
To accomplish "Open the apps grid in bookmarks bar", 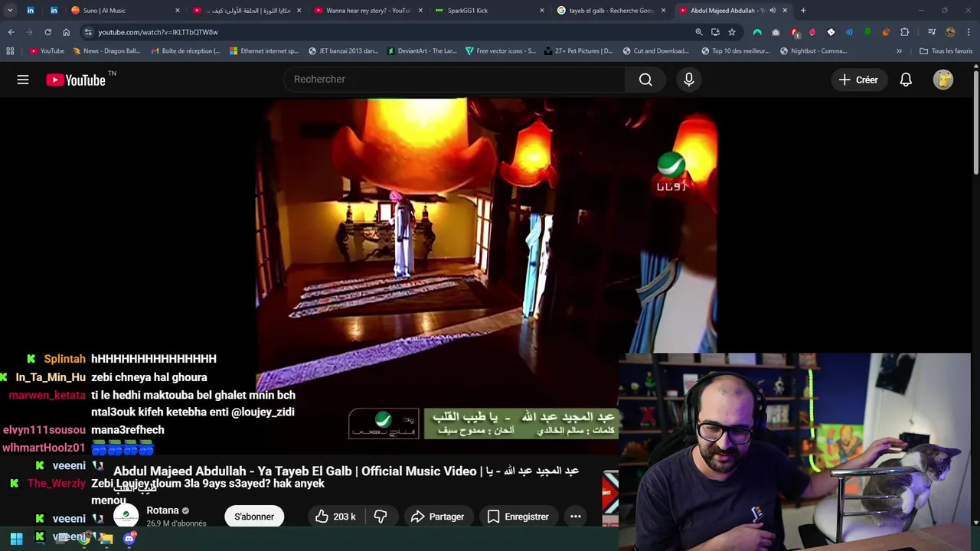I will 10,51.
